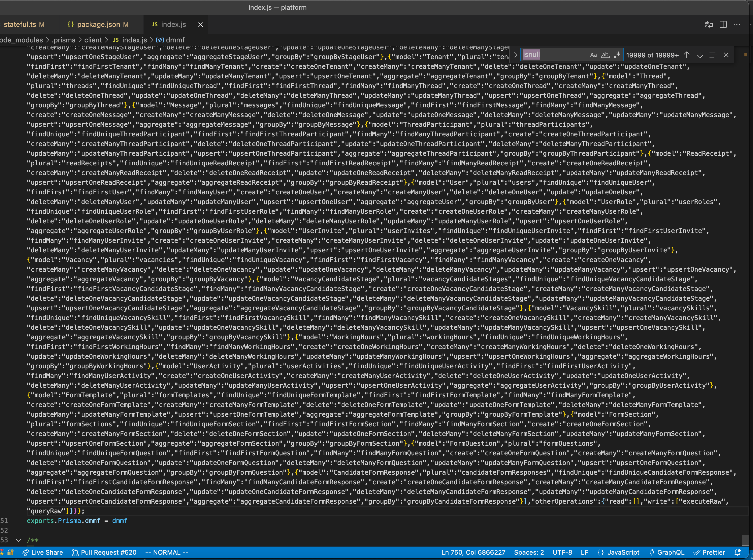Open notifications bell in status bar

click(x=737, y=552)
